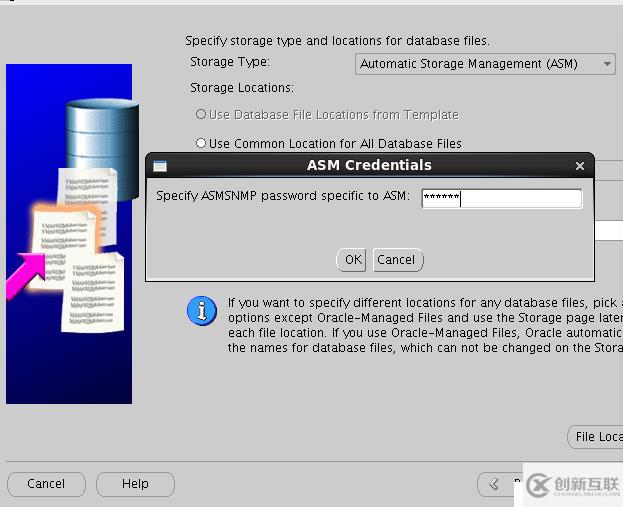This screenshot has width=623, height=507.
Task: Close the ASM Credentials dialog
Action: click(x=580, y=166)
